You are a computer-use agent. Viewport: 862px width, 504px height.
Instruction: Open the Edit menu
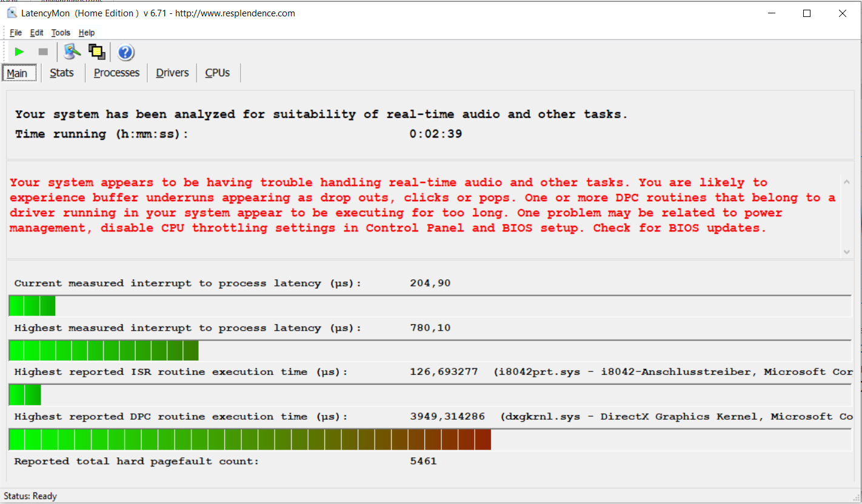pos(37,33)
